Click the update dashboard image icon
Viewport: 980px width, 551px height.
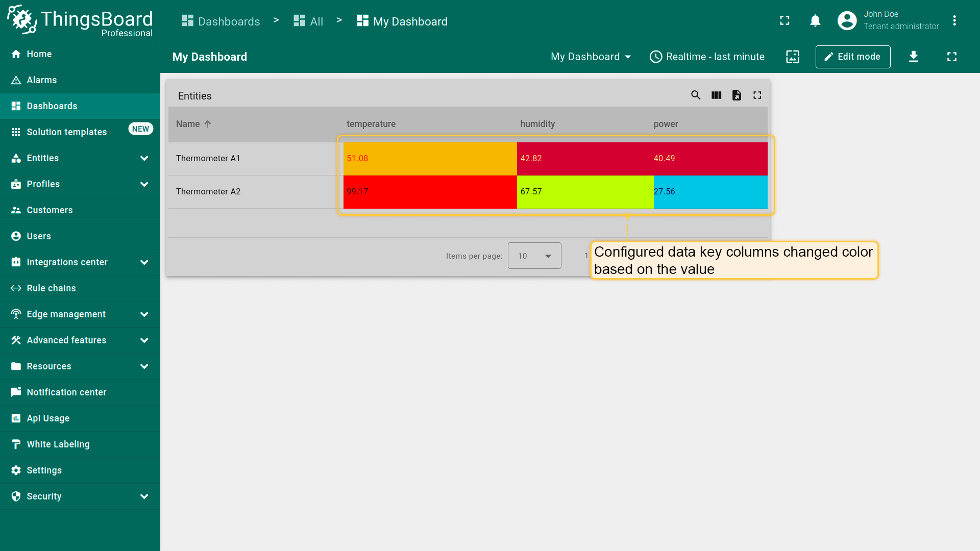tap(792, 57)
